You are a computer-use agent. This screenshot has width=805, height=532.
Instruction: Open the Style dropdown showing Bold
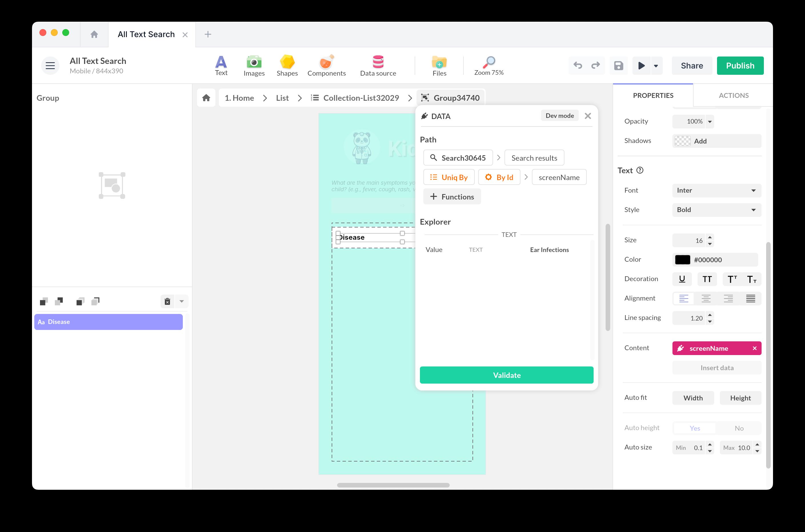716,210
